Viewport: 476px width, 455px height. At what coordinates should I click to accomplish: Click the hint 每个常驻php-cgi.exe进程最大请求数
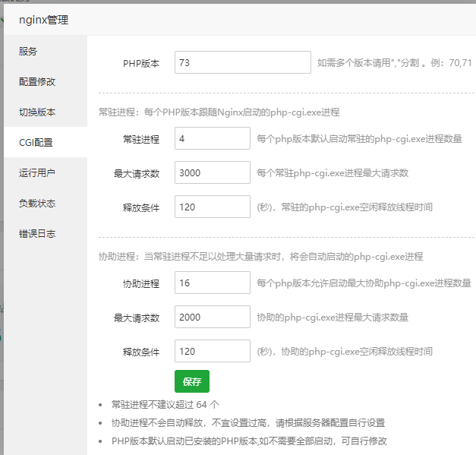[333, 173]
